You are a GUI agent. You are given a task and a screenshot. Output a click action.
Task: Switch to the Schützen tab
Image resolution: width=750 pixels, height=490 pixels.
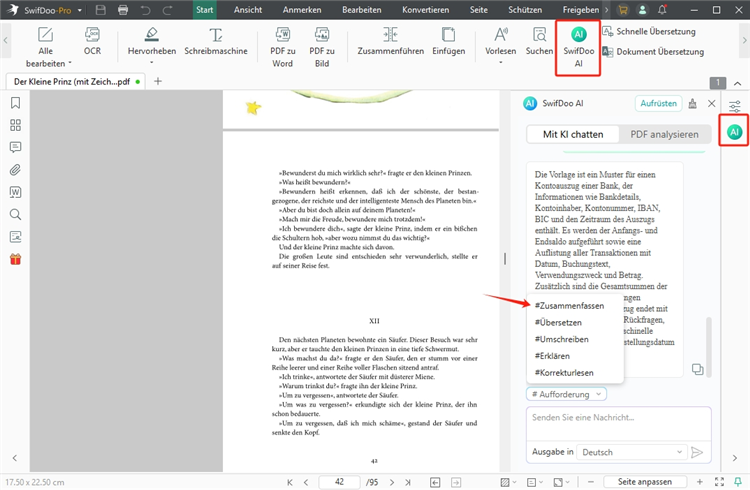tap(525, 10)
